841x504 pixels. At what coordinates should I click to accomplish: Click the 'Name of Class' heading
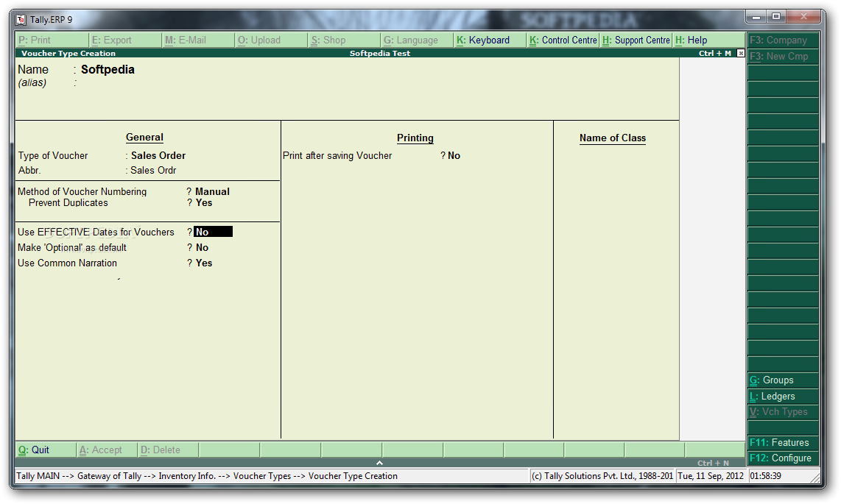[613, 138]
